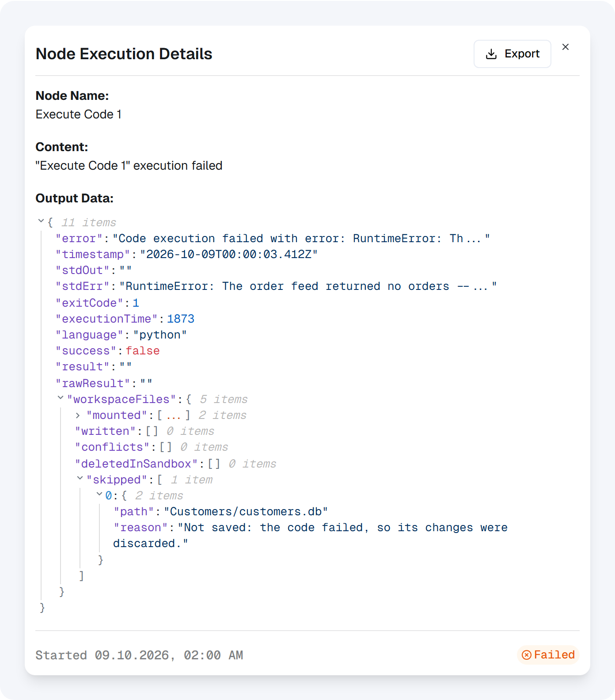Click the success value false

pos(143,351)
